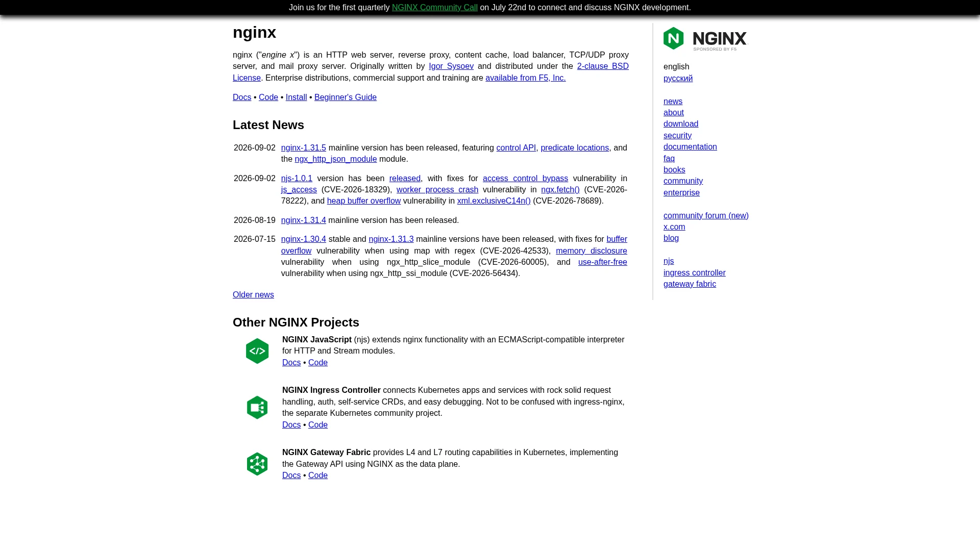Open access control bypass link
Viewport: 980px width, 551px height.
[x=525, y=179]
